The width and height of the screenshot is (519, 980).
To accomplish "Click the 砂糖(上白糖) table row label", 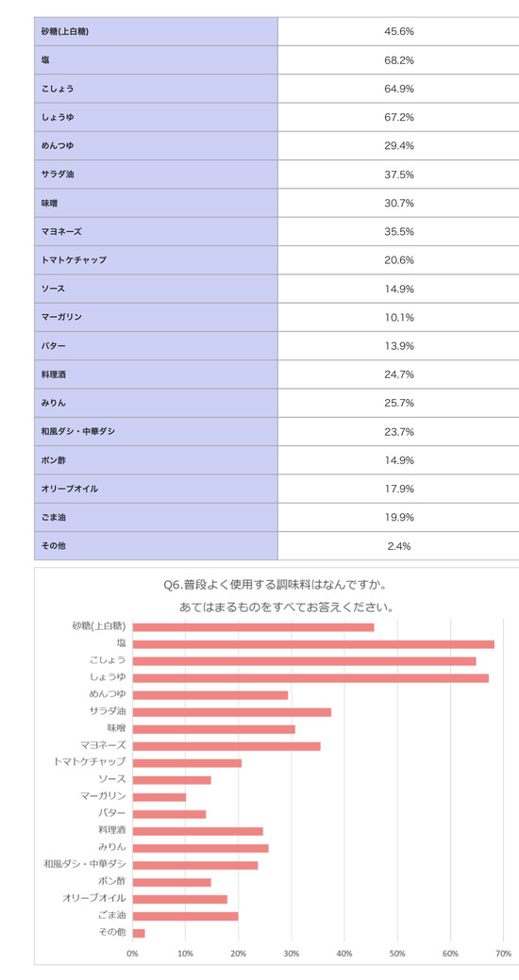I will pos(156,31).
